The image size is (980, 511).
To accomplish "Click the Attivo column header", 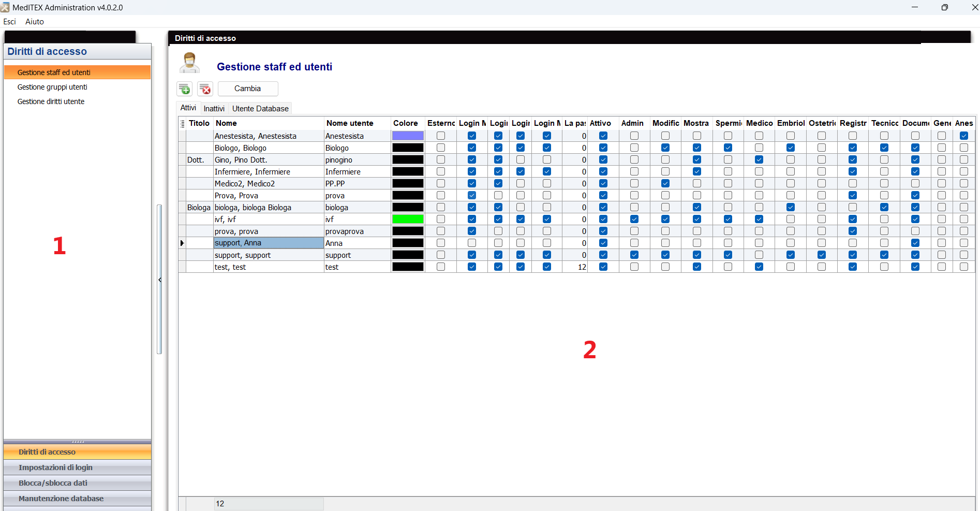I will (x=603, y=123).
